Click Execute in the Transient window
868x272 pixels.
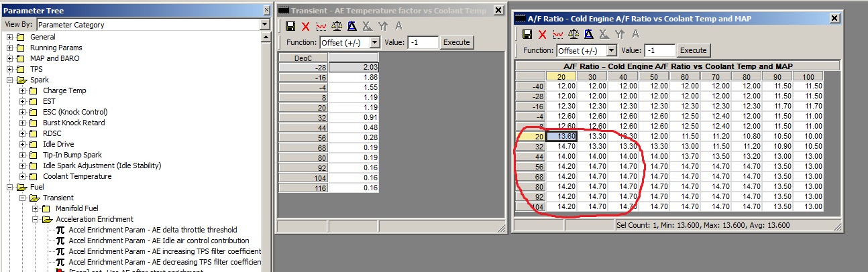point(457,42)
